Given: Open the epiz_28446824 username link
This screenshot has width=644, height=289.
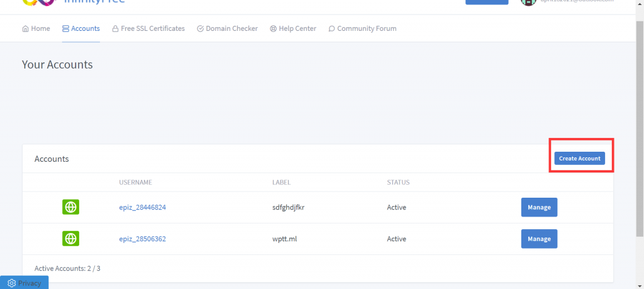Looking at the screenshot, I should click(142, 207).
